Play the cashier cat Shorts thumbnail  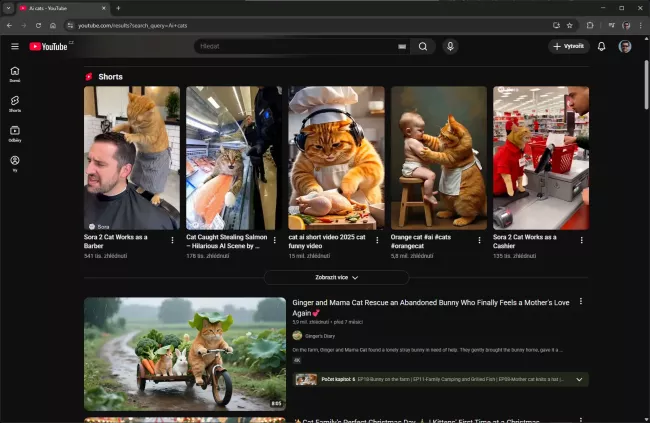(541, 158)
